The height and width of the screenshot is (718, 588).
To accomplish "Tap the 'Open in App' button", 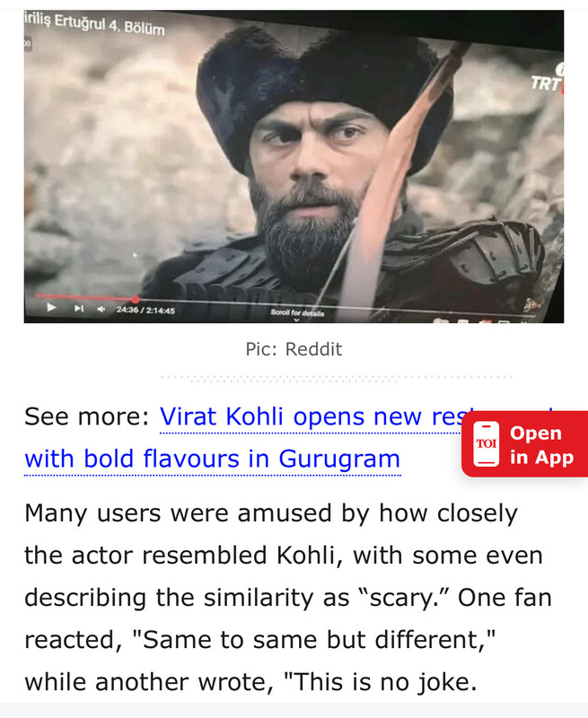I will [525, 444].
